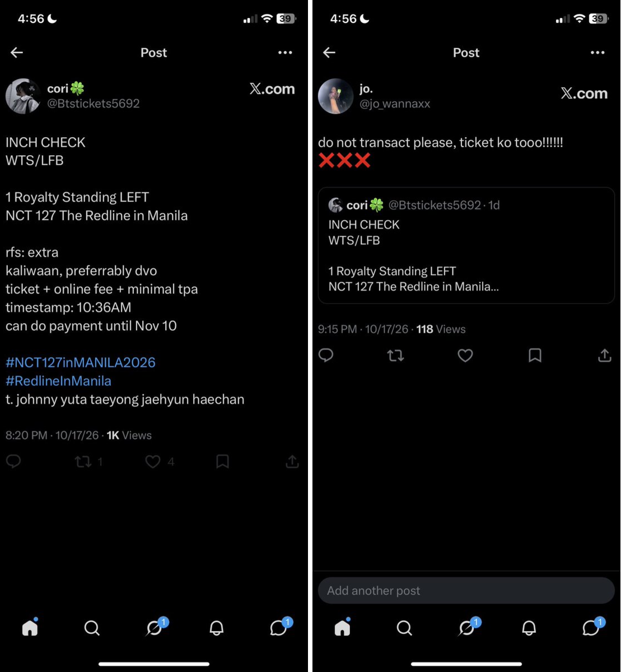Open Messages tab in left screen
The image size is (621, 672).
(x=278, y=628)
